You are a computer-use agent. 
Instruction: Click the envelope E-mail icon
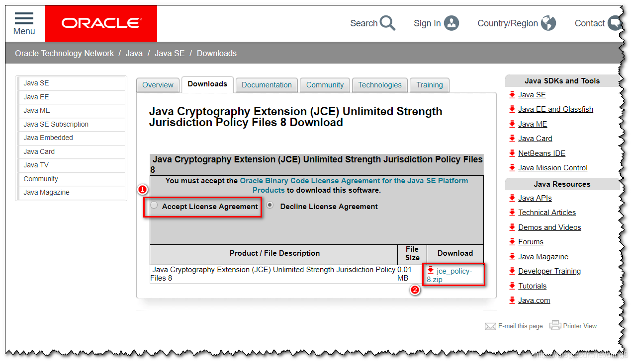pyautogui.click(x=490, y=326)
